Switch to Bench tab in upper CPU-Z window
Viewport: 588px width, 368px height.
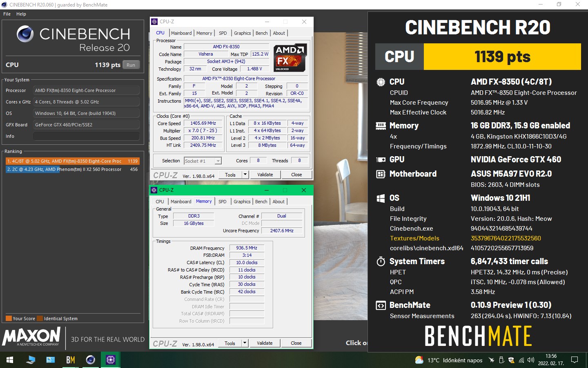tap(262, 33)
